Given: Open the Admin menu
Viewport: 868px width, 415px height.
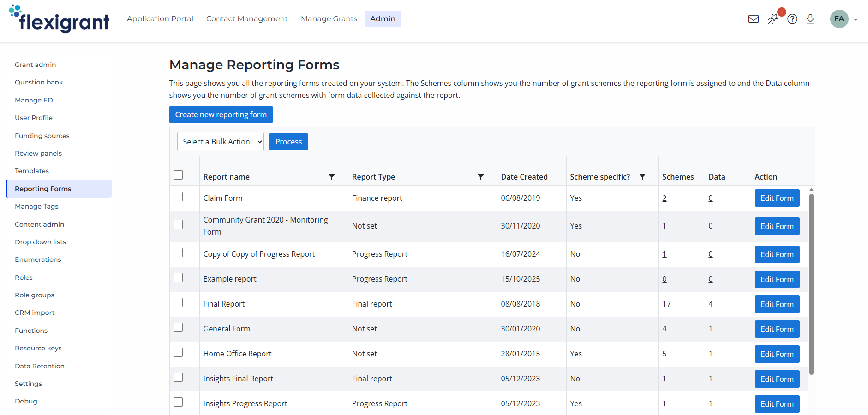Looking at the screenshot, I should point(383,19).
